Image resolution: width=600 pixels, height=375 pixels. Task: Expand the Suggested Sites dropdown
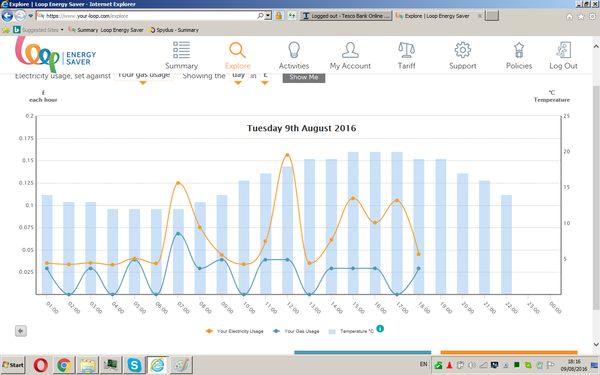[62, 30]
